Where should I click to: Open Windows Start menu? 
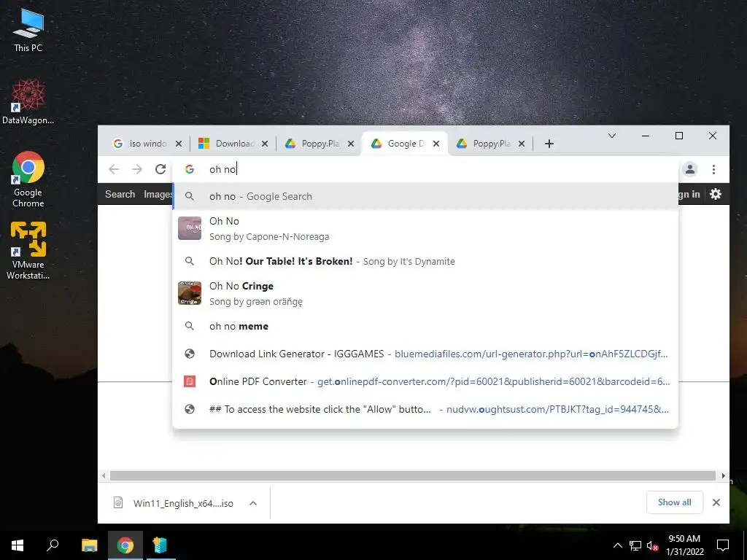click(18, 545)
